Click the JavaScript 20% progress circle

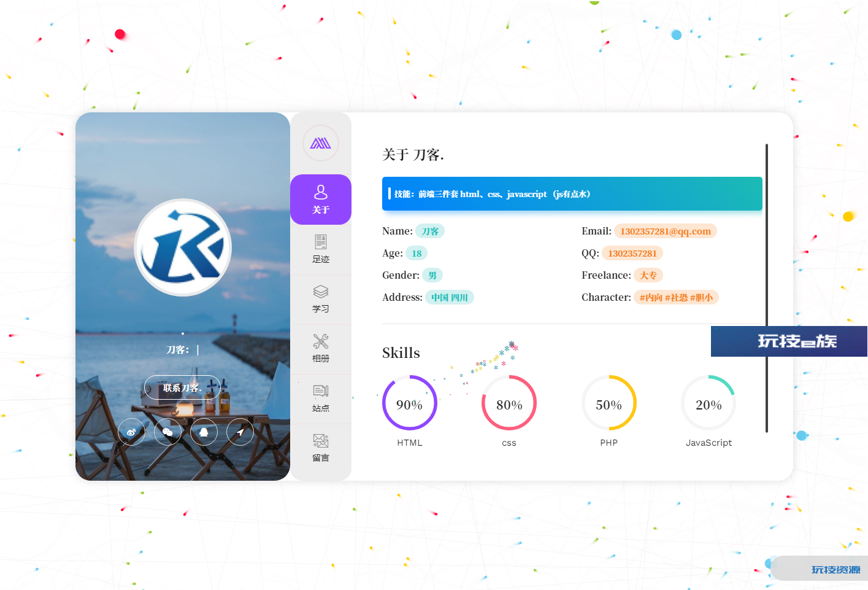click(x=709, y=403)
